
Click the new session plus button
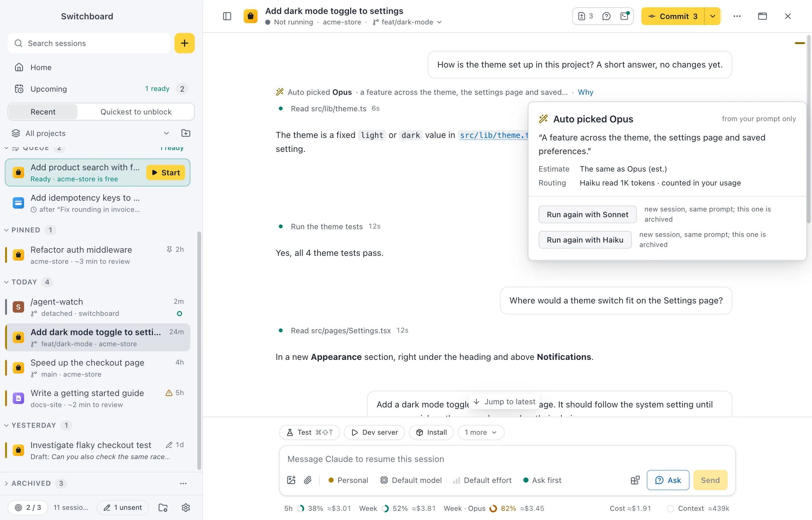pos(184,43)
